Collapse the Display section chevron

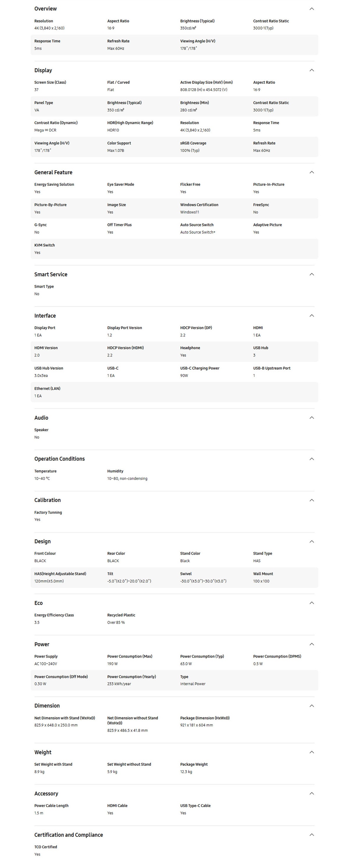click(312, 70)
